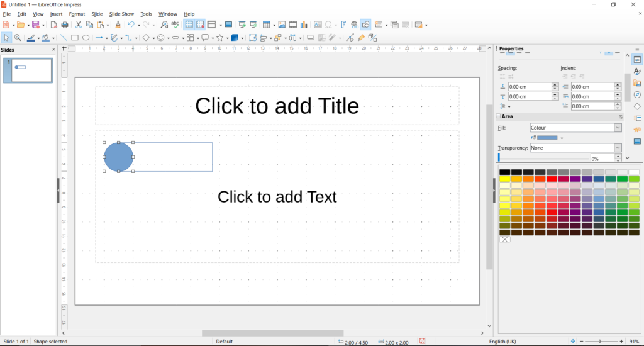
Task: Open the Transparency type dropdown
Action: (x=575, y=148)
